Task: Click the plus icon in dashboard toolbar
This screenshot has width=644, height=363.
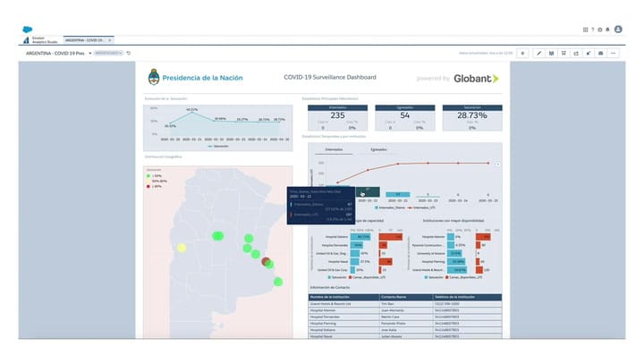Action: pyautogui.click(x=522, y=53)
